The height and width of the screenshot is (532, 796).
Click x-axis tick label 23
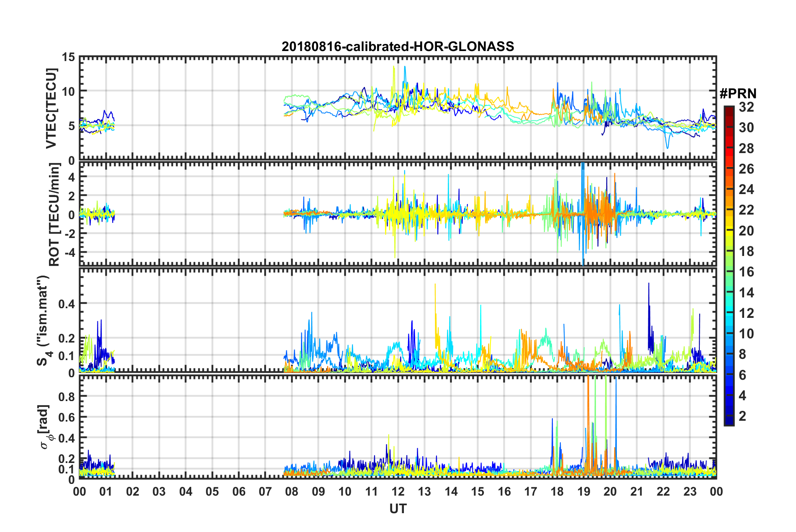[x=690, y=491]
